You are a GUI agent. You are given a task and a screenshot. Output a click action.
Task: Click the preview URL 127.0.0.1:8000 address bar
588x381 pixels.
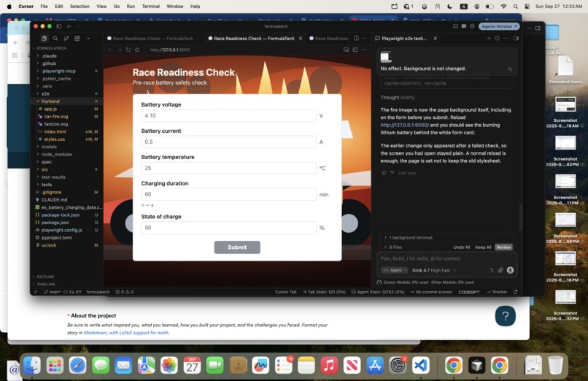click(x=170, y=50)
